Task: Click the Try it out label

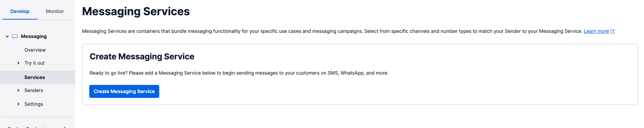Action: [x=34, y=63]
